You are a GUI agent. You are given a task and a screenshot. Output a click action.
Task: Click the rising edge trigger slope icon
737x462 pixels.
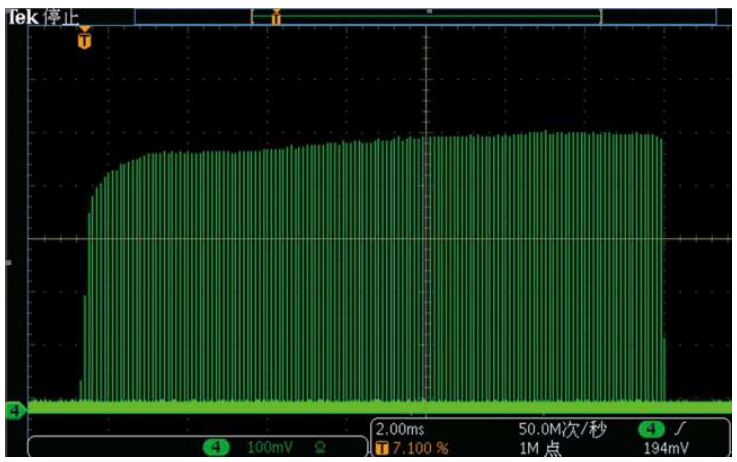point(680,428)
